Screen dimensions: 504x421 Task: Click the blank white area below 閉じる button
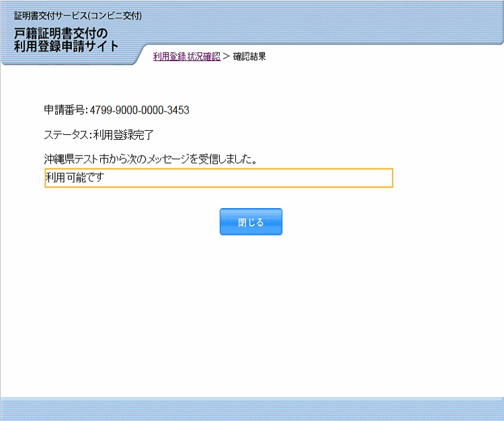251,302
